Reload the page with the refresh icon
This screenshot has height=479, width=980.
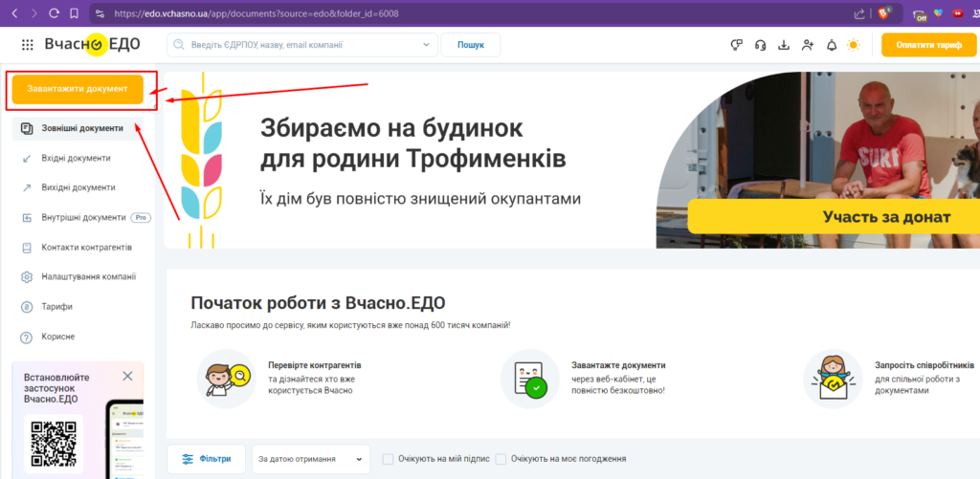55,13
